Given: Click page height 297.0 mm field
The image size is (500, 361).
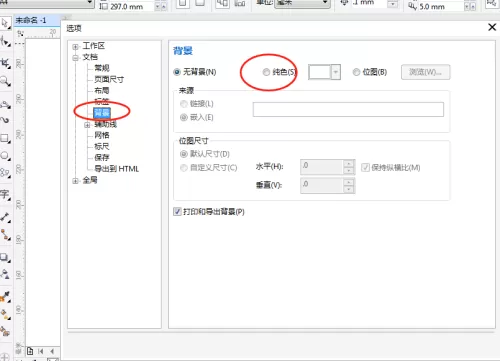Looking at the screenshot, I should 131,6.
